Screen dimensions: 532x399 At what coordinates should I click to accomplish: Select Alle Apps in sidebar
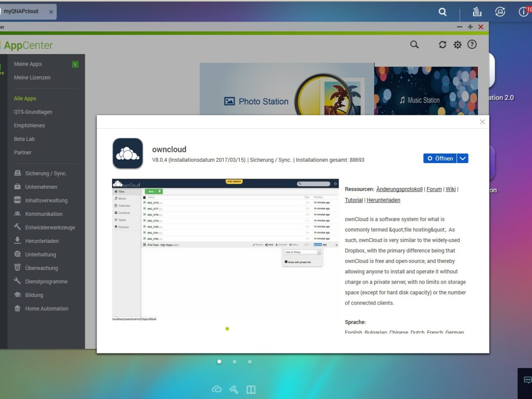click(25, 98)
